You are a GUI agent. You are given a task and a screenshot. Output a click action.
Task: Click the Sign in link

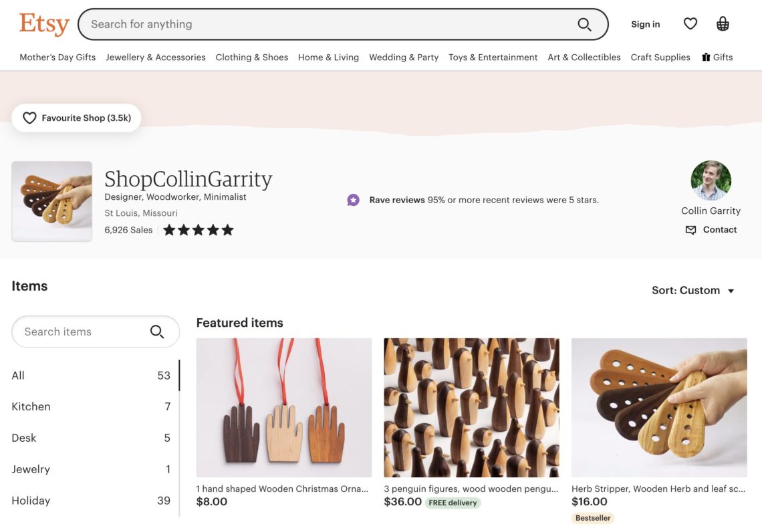pos(645,24)
